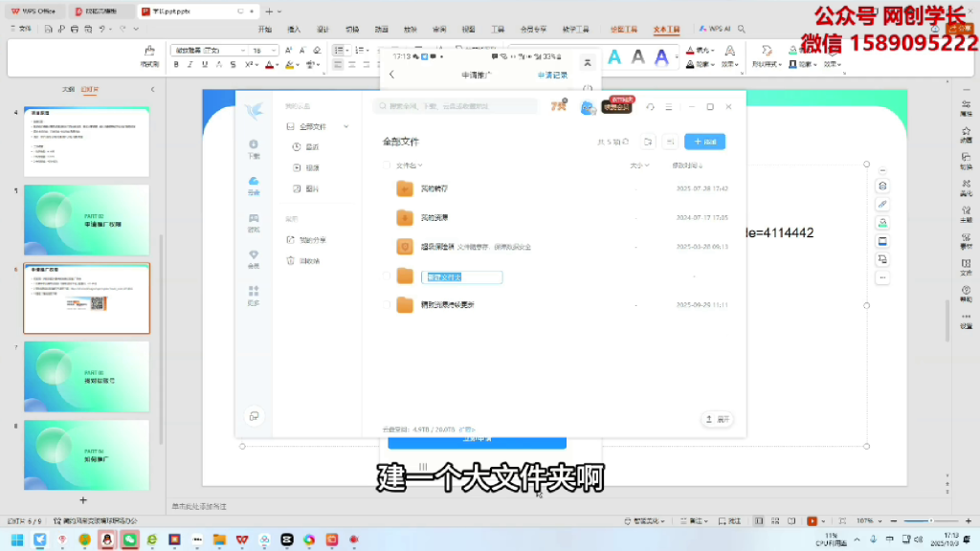Click the blue 新建 button
The width and height of the screenshot is (980, 551).
pyautogui.click(x=703, y=141)
